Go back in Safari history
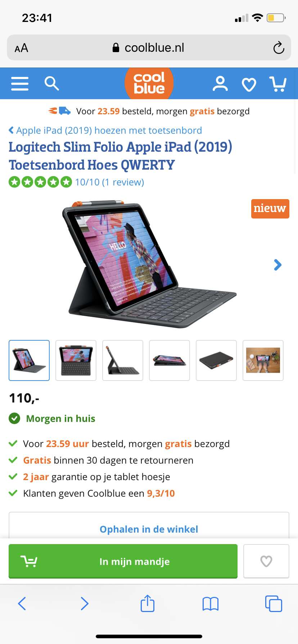The width and height of the screenshot is (298, 644). pyautogui.click(x=22, y=604)
